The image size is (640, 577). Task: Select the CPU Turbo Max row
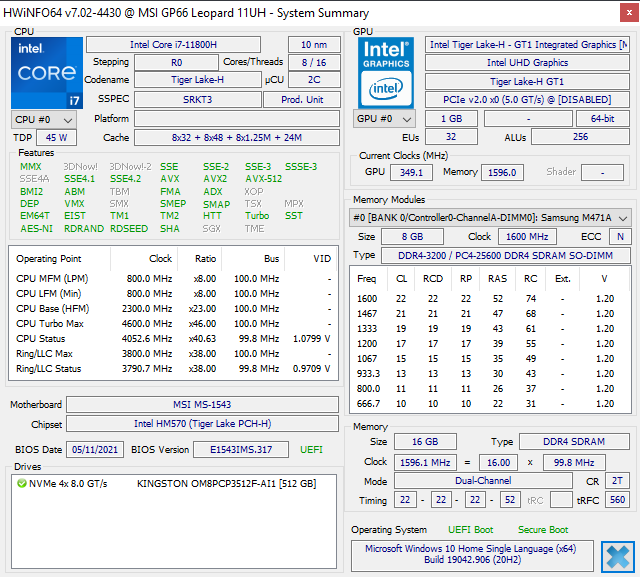click(x=170, y=324)
